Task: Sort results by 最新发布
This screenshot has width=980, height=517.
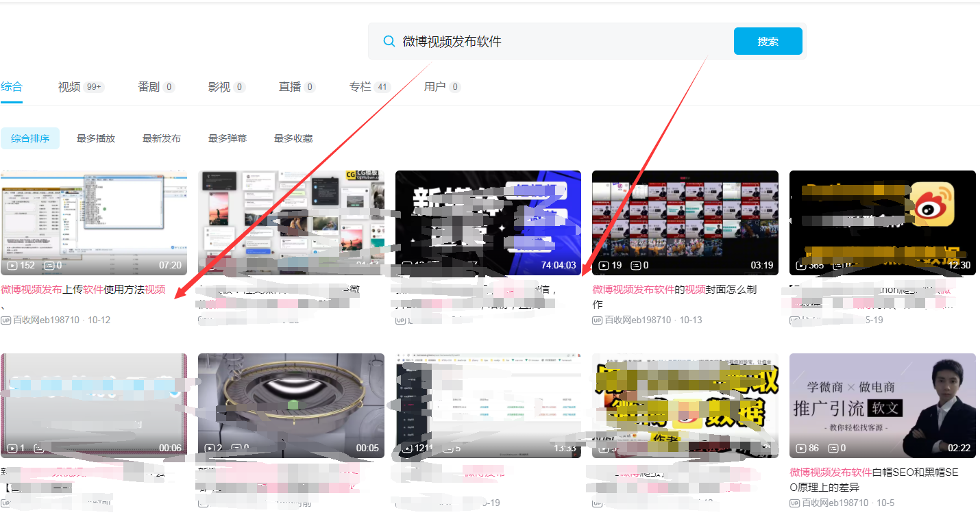Action: [x=162, y=138]
